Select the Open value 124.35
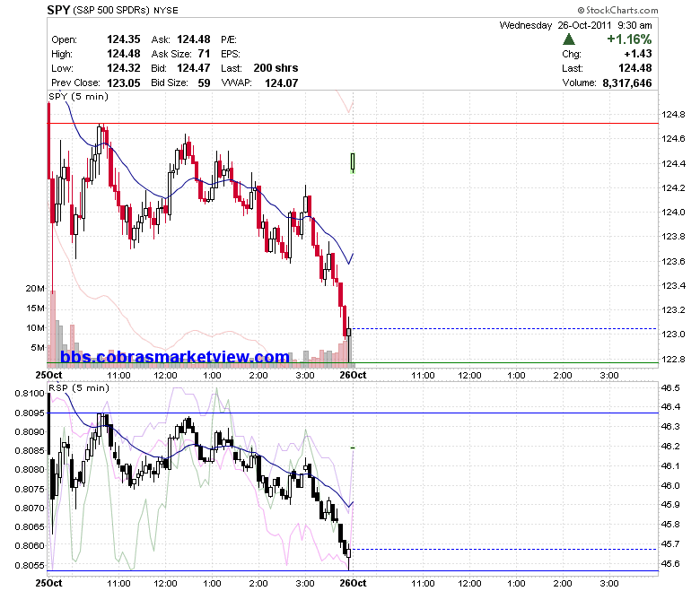Screen dimensions: 700x591 pos(124,39)
